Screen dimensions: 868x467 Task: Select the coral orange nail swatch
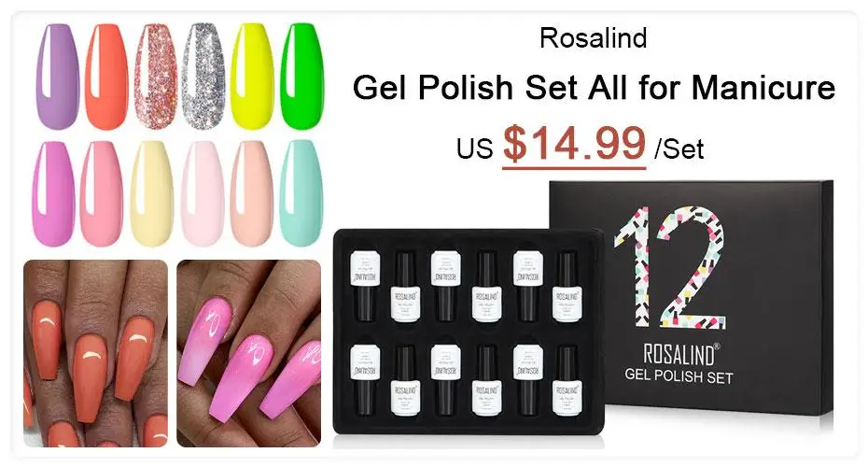pyautogui.click(x=106, y=77)
